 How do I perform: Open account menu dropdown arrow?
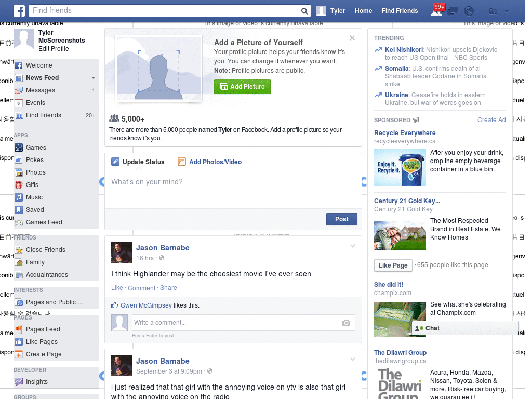(507, 11)
